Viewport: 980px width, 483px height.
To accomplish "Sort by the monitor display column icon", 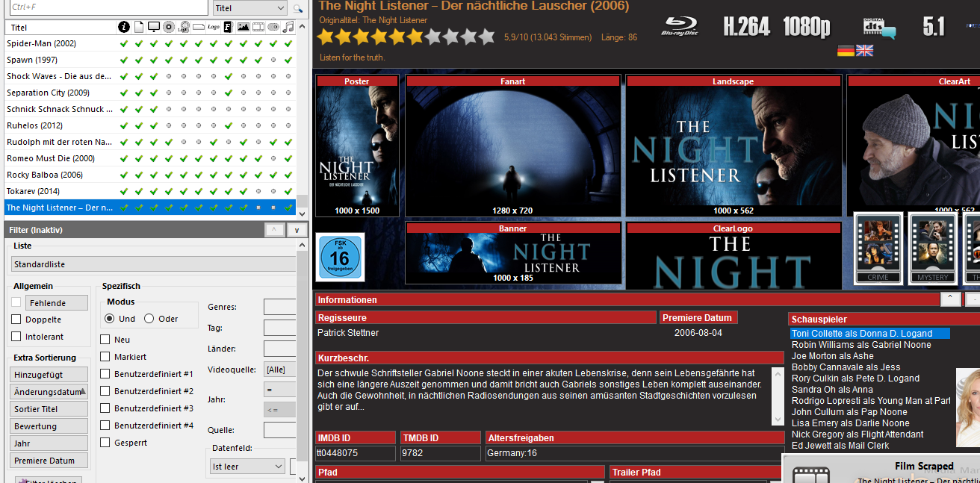I will point(154,28).
